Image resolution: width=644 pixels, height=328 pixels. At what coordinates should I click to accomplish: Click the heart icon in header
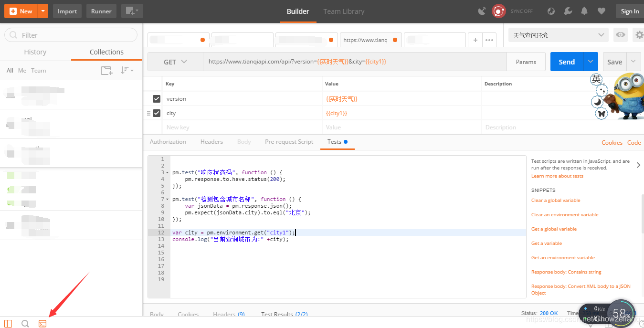601,11
